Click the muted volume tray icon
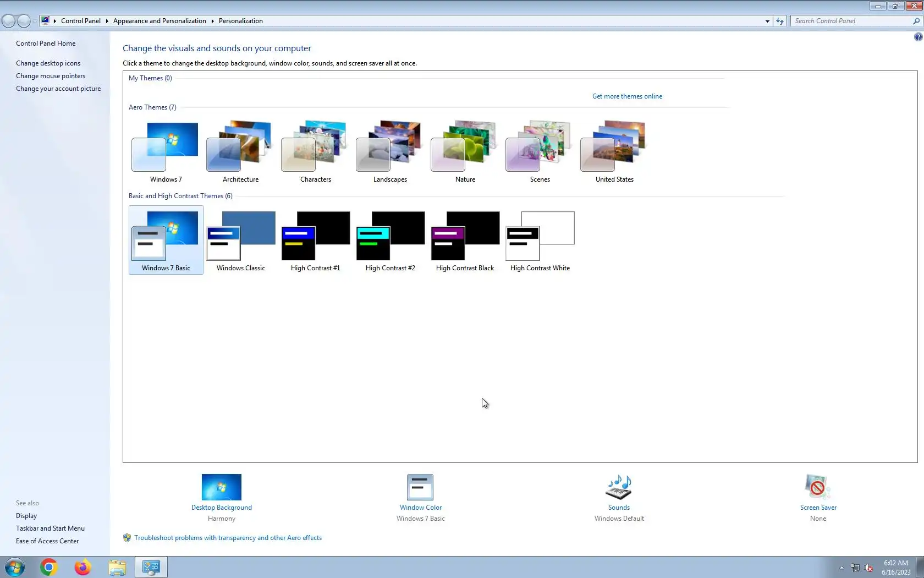The height and width of the screenshot is (578, 924). [869, 568]
